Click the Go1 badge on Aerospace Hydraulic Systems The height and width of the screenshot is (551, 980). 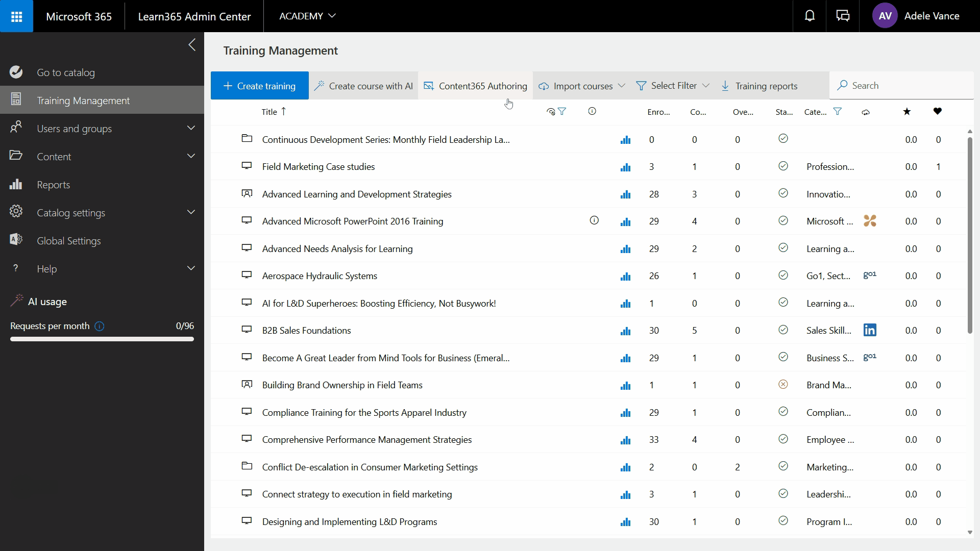[x=869, y=275]
